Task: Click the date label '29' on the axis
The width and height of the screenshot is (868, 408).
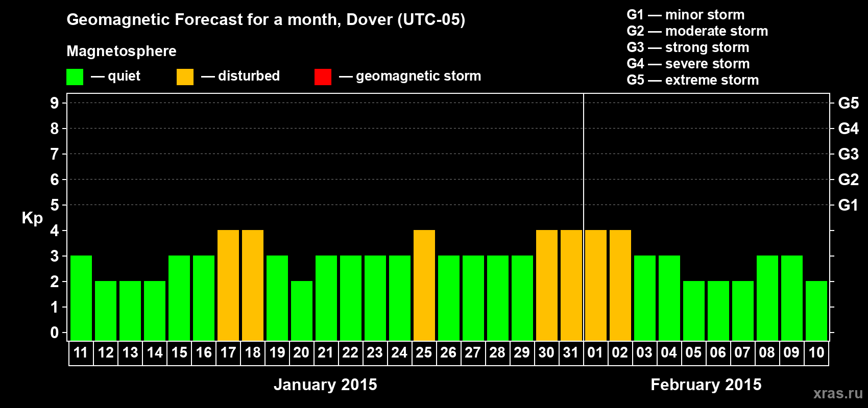Action: point(522,352)
